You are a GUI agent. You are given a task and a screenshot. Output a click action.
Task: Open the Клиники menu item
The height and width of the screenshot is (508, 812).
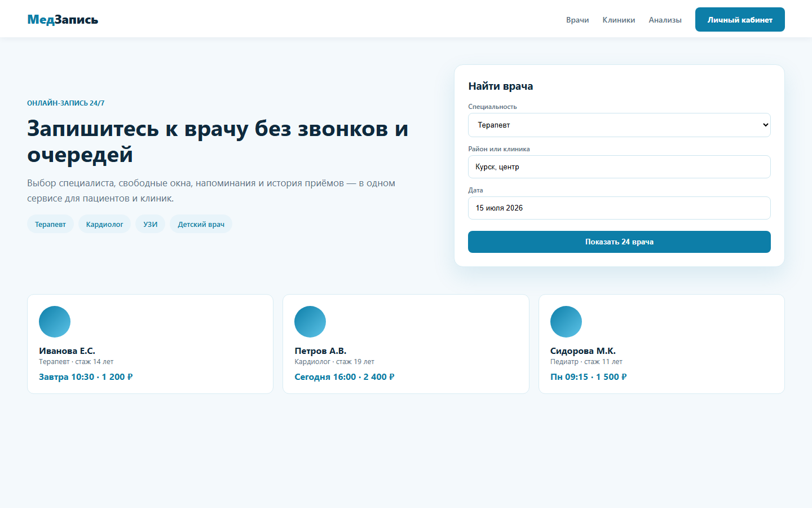[619, 20]
